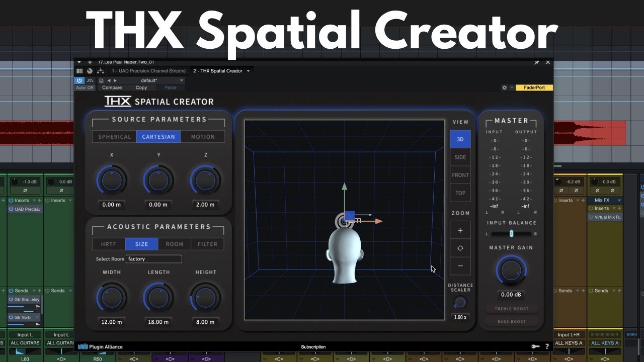
Task: Switch view to SIDE
Action: [460, 157]
